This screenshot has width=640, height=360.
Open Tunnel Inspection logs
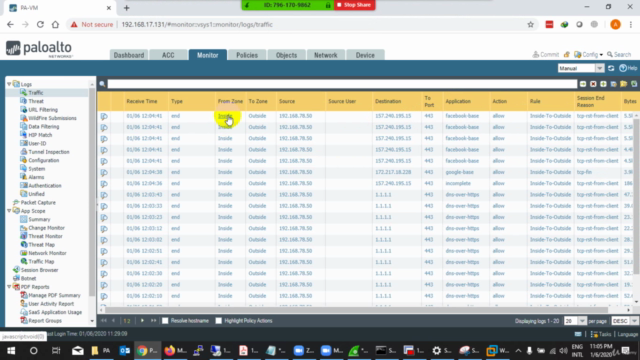click(x=49, y=152)
